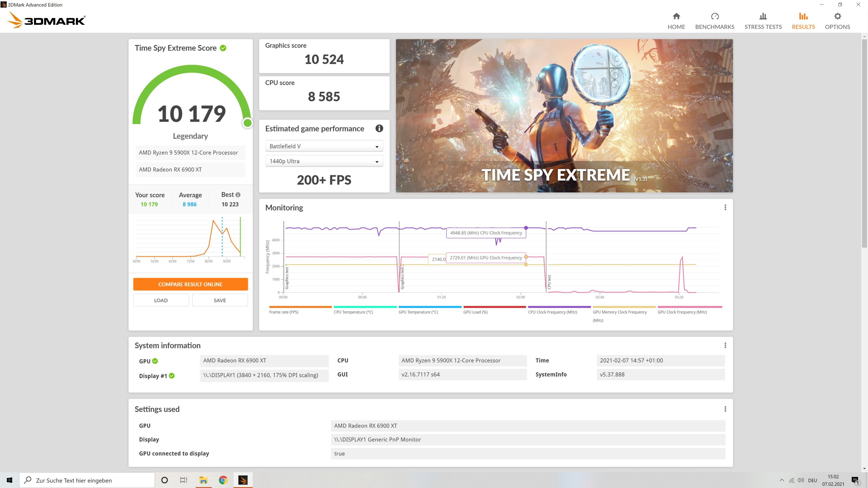Screen dimensions: 868x488
Task: Click the info icon next to Best score
Action: coord(238,195)
